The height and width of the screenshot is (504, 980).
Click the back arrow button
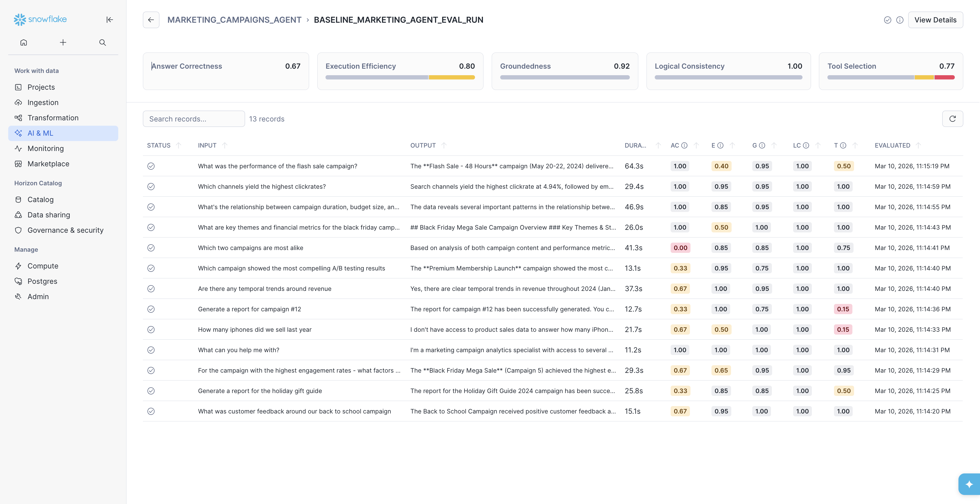[151, 20]
